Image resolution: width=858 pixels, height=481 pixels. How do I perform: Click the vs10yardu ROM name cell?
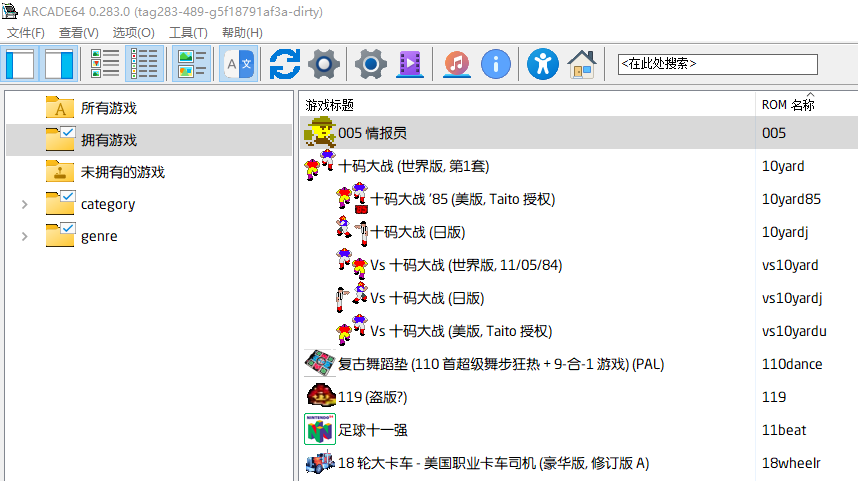pyautogui.click(x=794, y=331)
